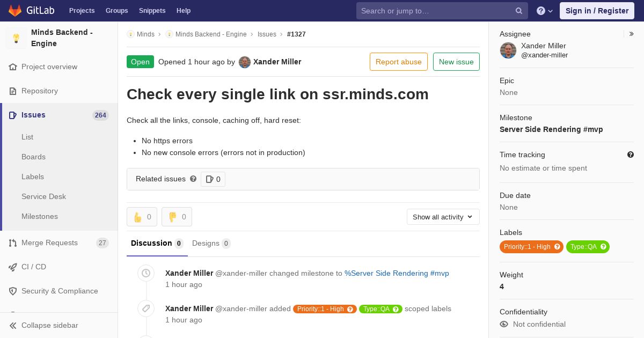The height and width of the screenshot is (338, 644).
Task: Click the label tag icon on activity entry
Action: 146,309
